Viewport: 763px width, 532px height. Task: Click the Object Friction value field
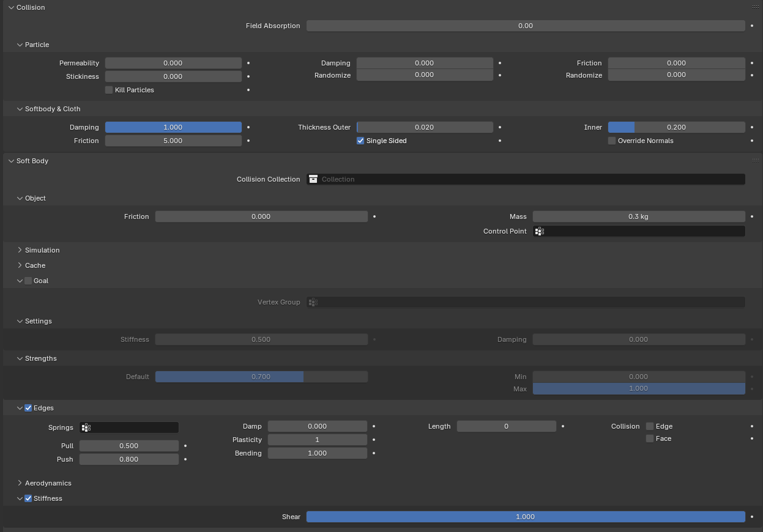coord(261,216)
